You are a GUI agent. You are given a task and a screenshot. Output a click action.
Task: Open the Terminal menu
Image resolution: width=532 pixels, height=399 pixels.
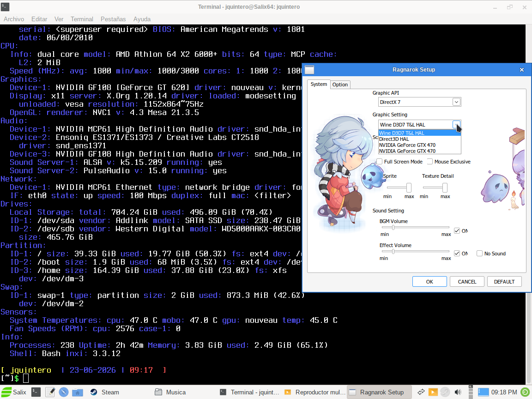(x=82, y=19)
